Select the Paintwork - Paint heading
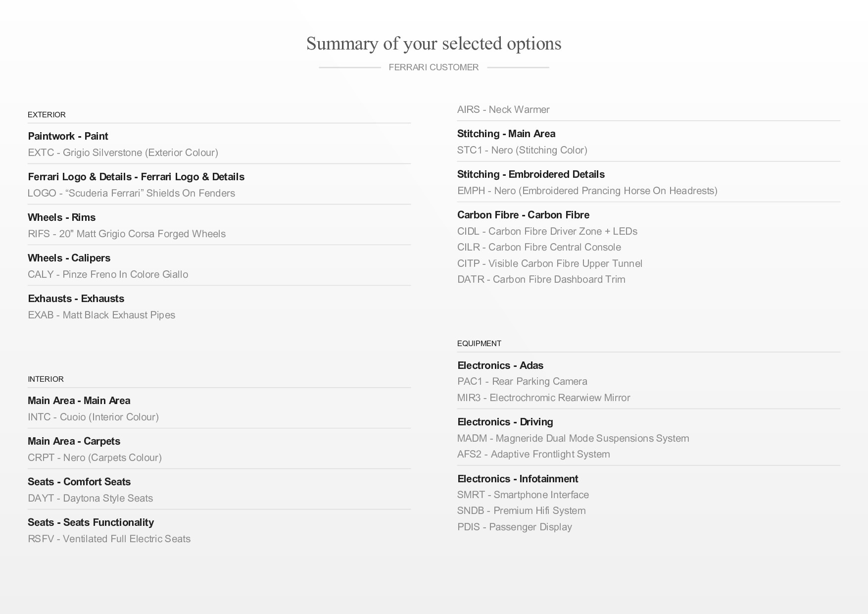Image resolution: width=868 pixels, height=614 pixels. tap(68, 136)
